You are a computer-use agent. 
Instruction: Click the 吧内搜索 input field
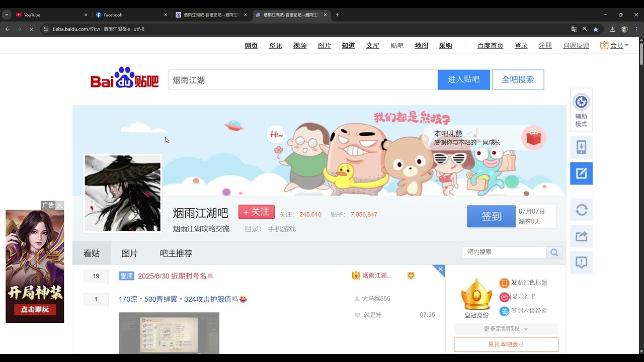tap(504, 252)
